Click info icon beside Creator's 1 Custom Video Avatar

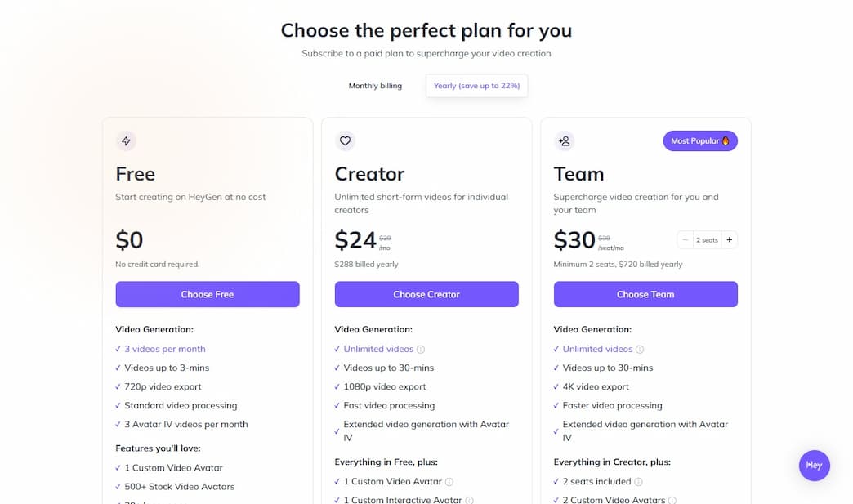[x=449, y=482]
